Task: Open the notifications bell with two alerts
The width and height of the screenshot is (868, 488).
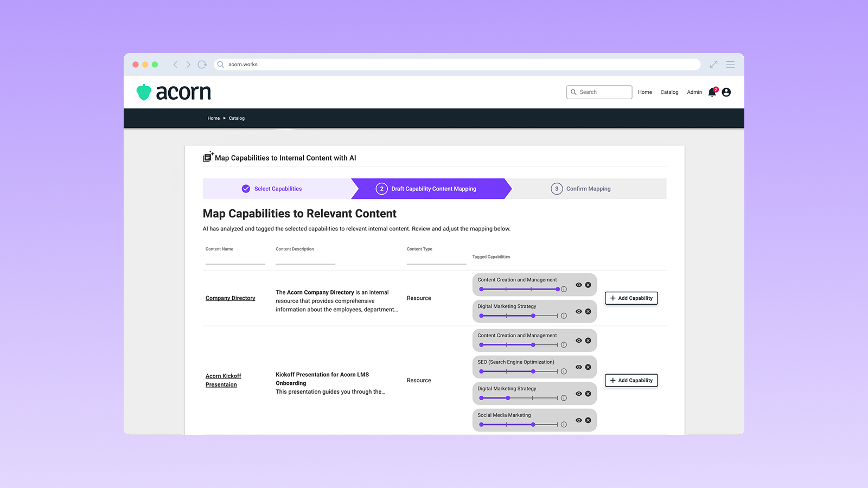Action: (712, 92)
